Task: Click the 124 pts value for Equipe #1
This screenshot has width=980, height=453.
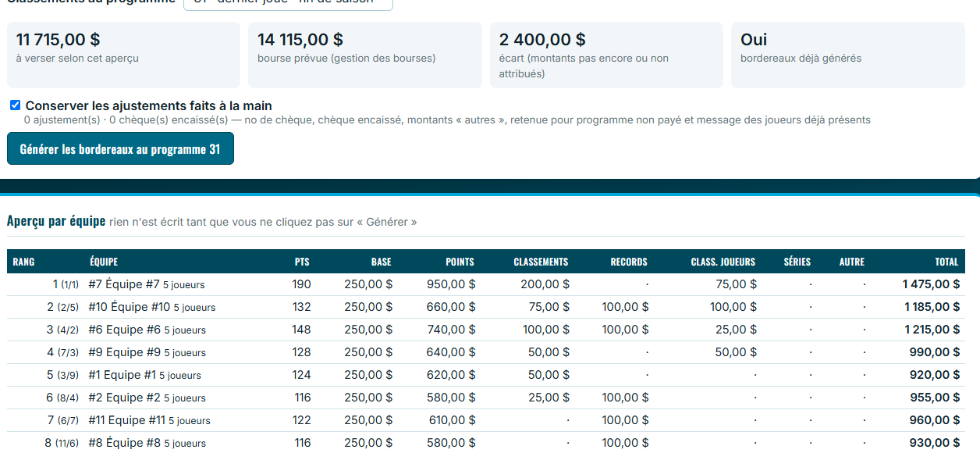Action: [301, 375]
